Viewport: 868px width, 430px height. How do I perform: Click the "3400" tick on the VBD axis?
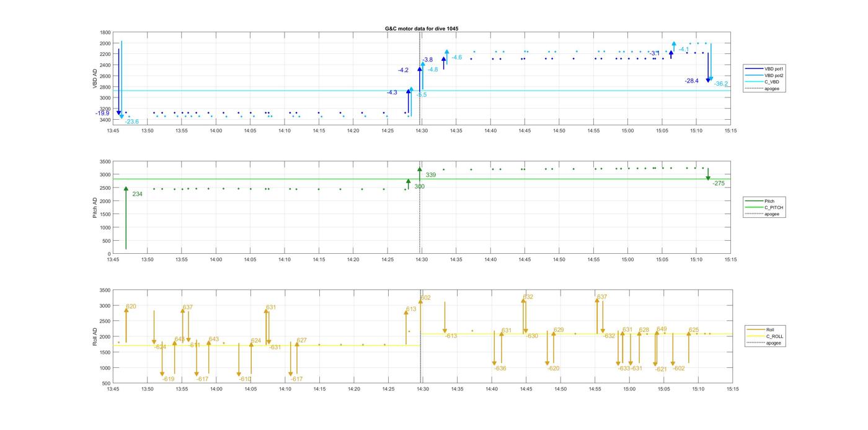tap(105, 120)
